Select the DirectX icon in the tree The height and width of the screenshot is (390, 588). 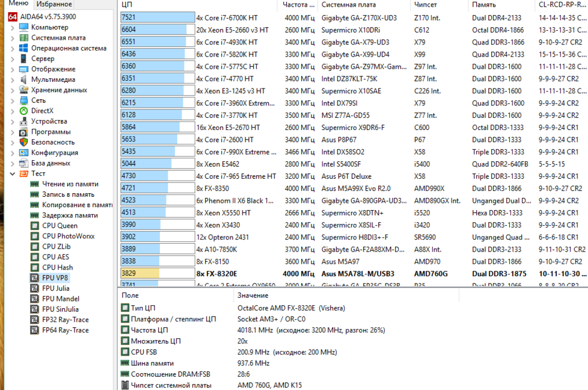[23, 111]
